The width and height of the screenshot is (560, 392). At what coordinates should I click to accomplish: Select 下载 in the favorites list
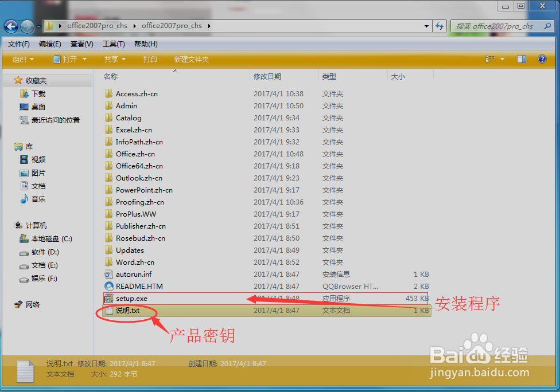click(38, 94)
